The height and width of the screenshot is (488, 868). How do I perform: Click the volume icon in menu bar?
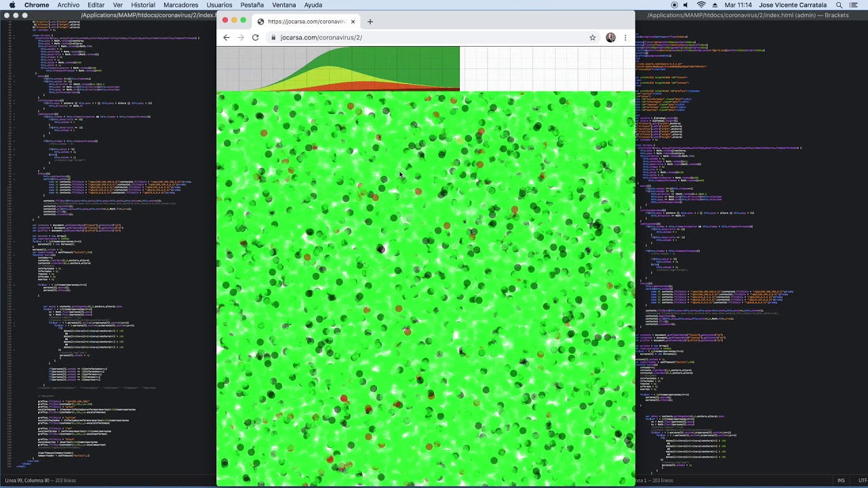(686, 5)
